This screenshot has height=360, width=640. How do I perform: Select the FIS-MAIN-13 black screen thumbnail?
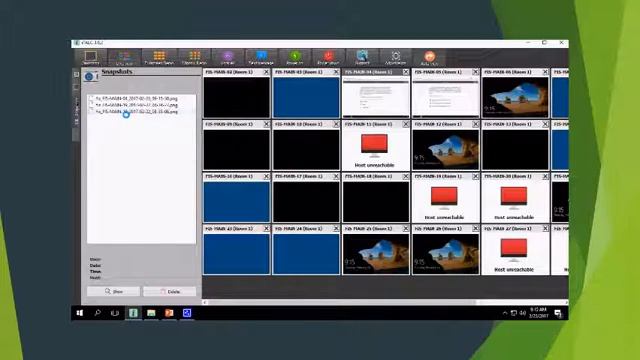(515, 149)
